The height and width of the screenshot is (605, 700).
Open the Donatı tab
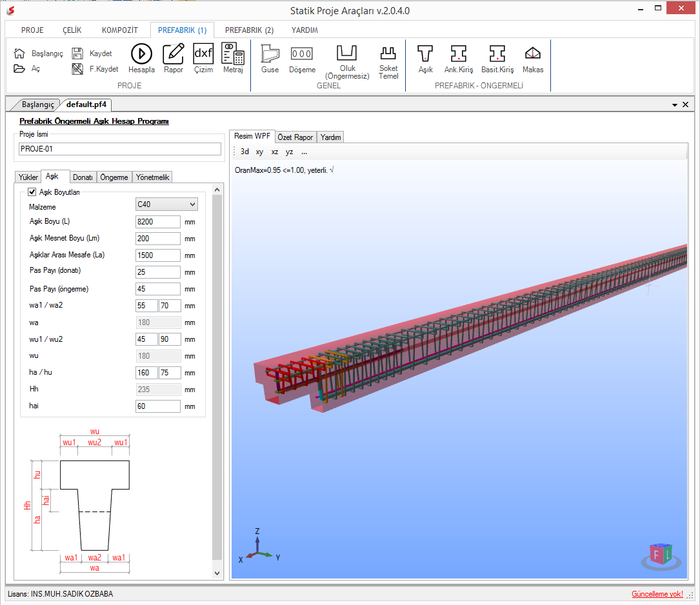pyautogui.click(x=83, y=177)
